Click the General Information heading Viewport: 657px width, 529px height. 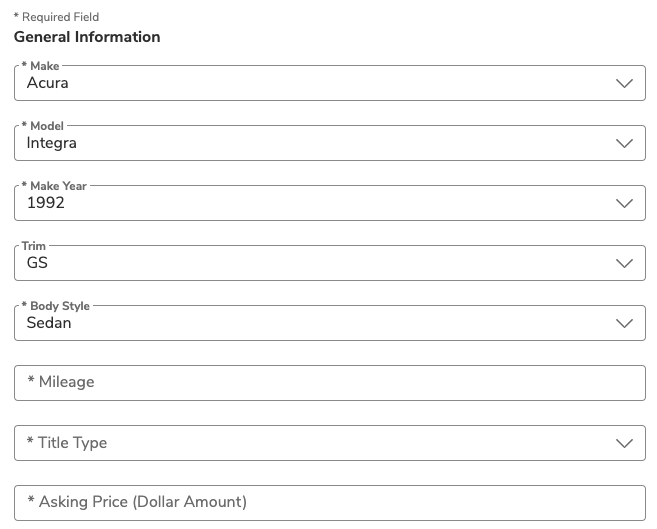pyautogui.click(x=87, y=37)
